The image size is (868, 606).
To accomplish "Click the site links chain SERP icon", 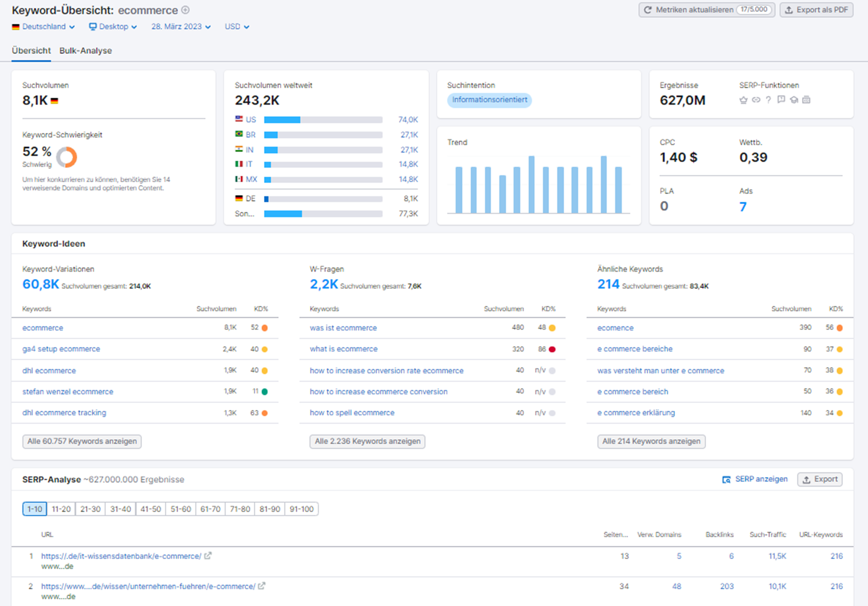I will pos(756,100).
